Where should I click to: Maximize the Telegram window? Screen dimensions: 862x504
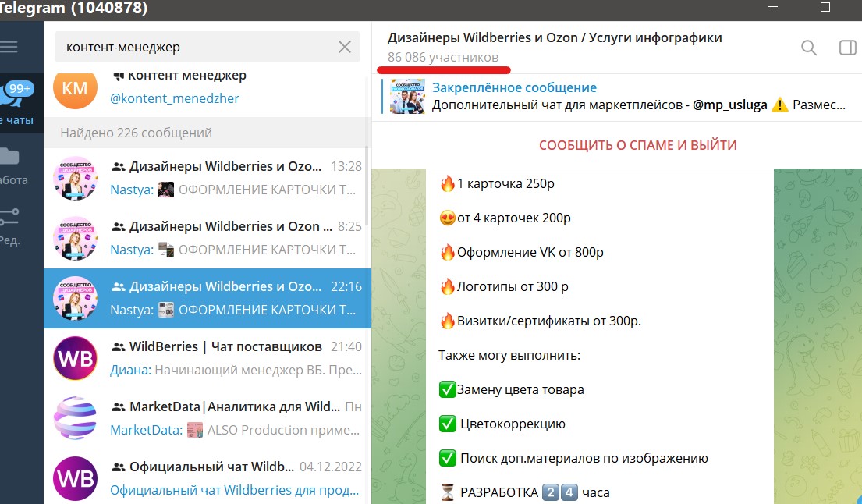pyautogui.click(x=825, y=7)
